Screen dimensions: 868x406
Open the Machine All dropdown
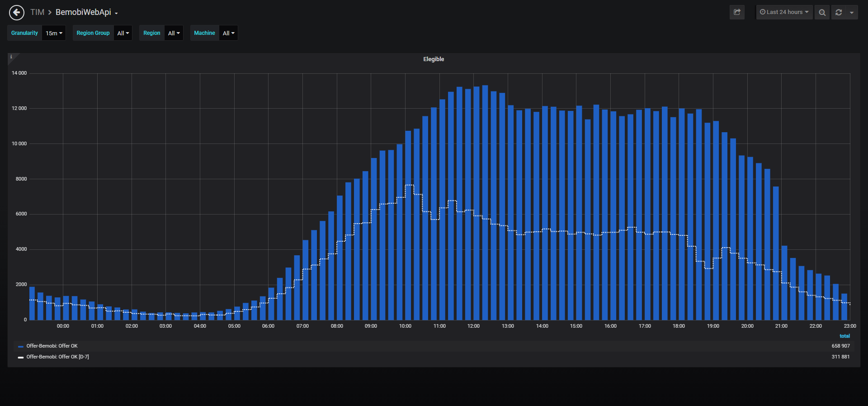coord(228,33)
